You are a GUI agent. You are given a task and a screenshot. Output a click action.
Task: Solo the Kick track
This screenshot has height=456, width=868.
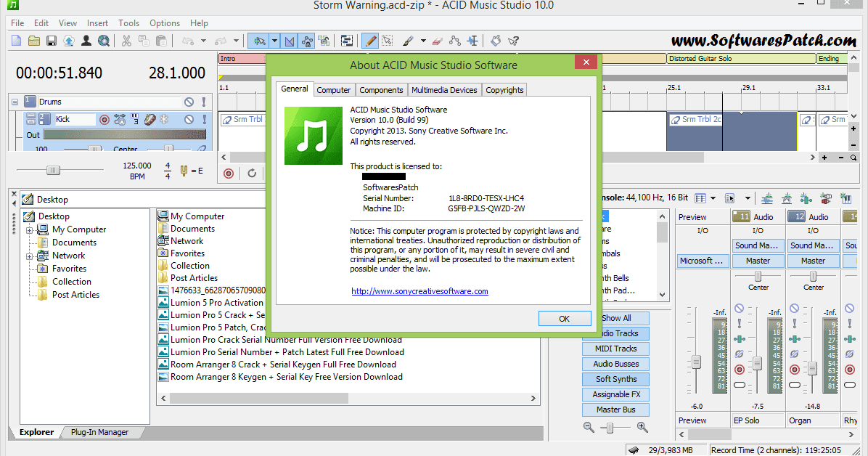click(204, 119)
